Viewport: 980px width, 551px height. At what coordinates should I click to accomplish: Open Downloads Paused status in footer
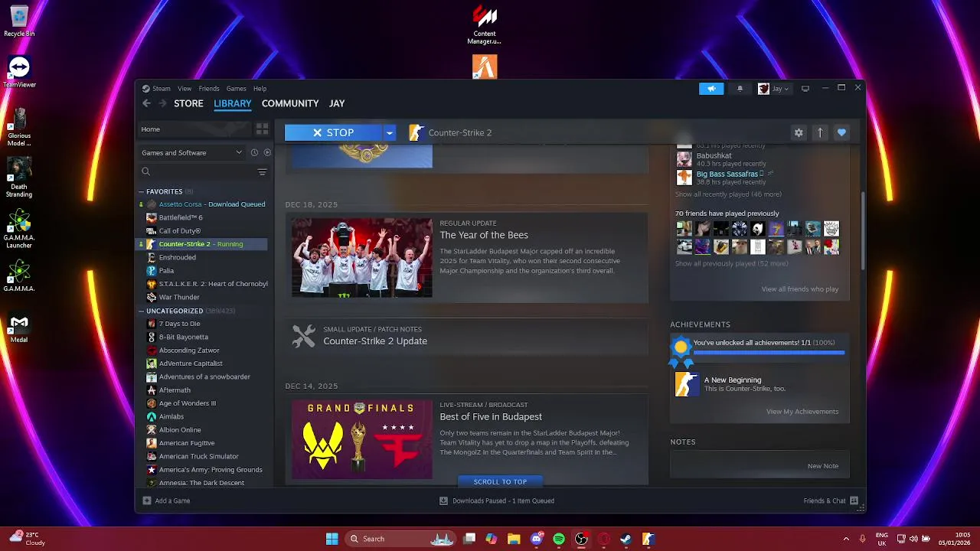pos(496,500)
